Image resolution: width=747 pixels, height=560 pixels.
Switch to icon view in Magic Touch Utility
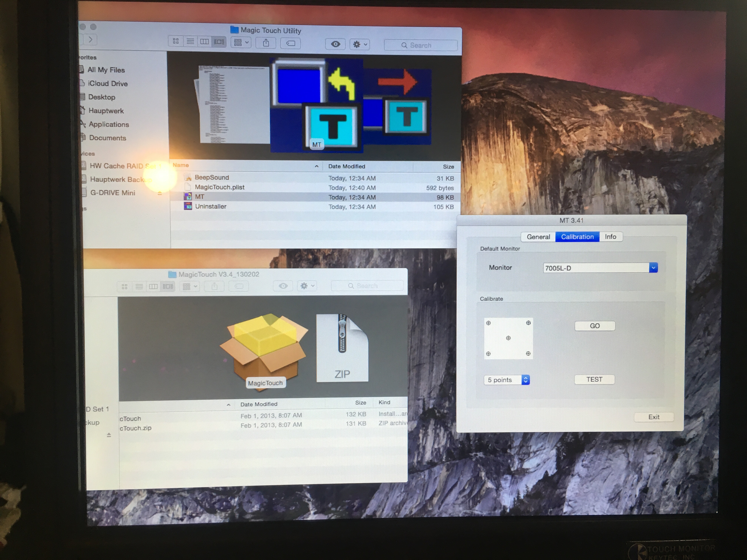coord(176,41)
